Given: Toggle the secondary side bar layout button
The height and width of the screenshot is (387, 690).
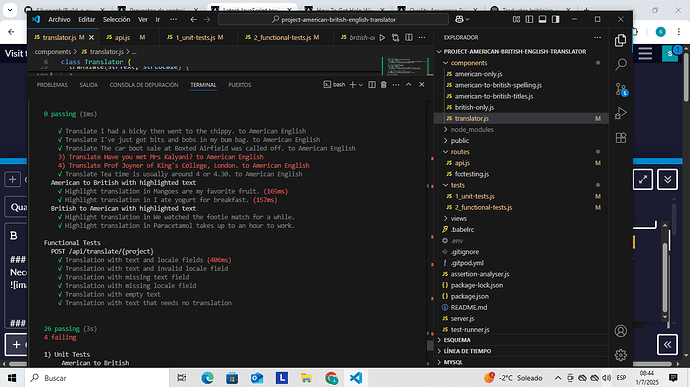Looking at the screenshot, I should coord(556,19).
